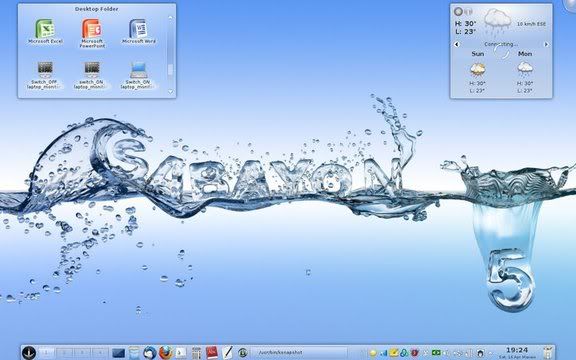
Task: Click the weather widget round status icon
Action: click(x=458, y=11)
